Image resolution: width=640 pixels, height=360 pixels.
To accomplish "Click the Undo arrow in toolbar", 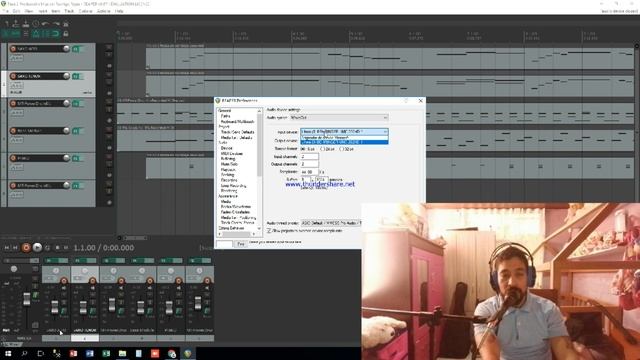I will tap(45, 24).
